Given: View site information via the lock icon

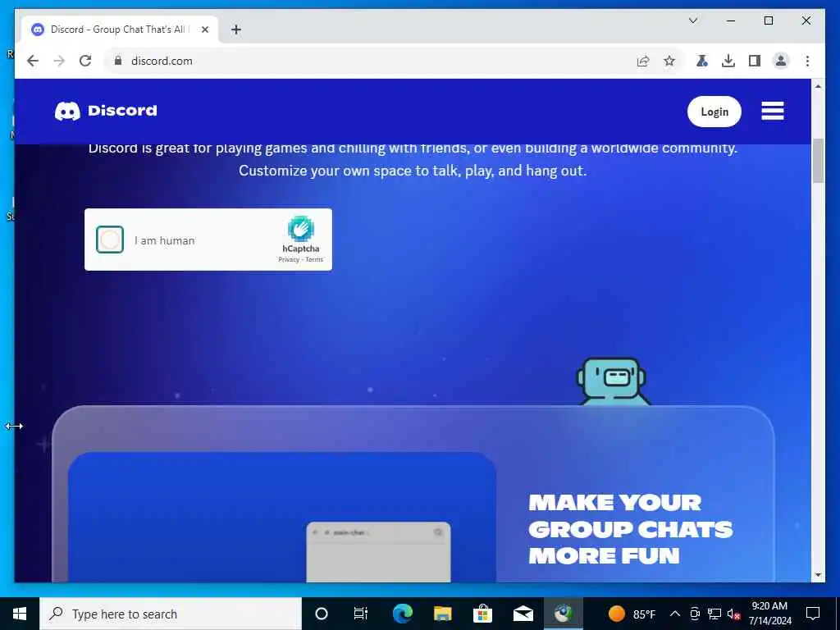Looking at the screenshot, I should pos(118,61).
